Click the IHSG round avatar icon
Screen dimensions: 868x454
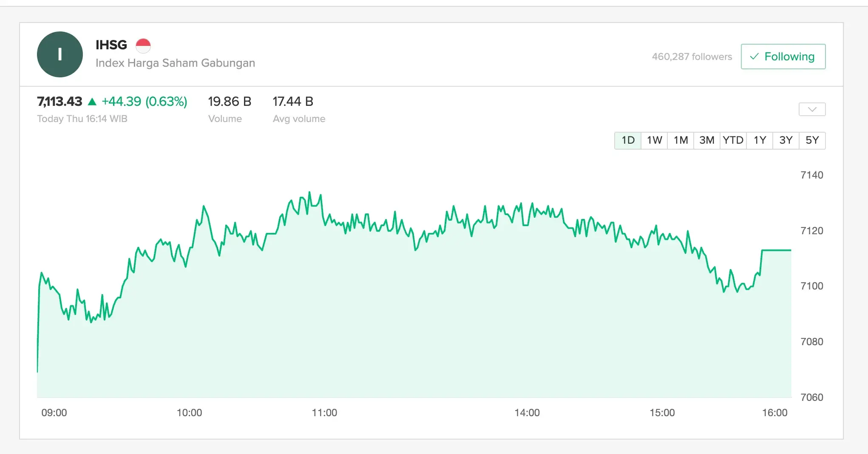(x=60, y=54)
